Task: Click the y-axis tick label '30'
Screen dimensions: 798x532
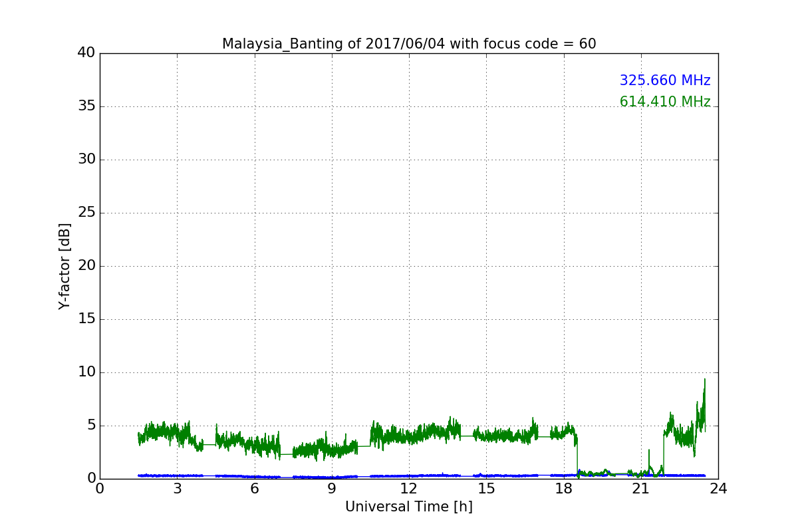Action: click(x=86, y=160)
